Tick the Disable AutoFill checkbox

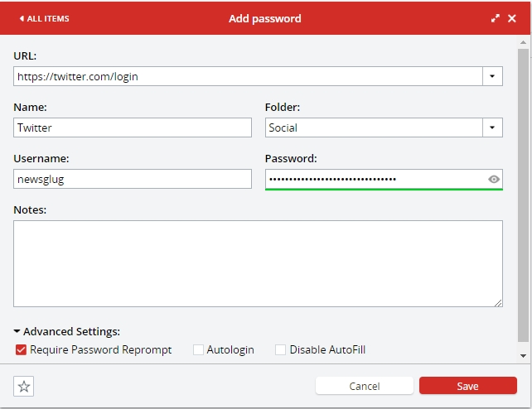(x=280, y=349)
